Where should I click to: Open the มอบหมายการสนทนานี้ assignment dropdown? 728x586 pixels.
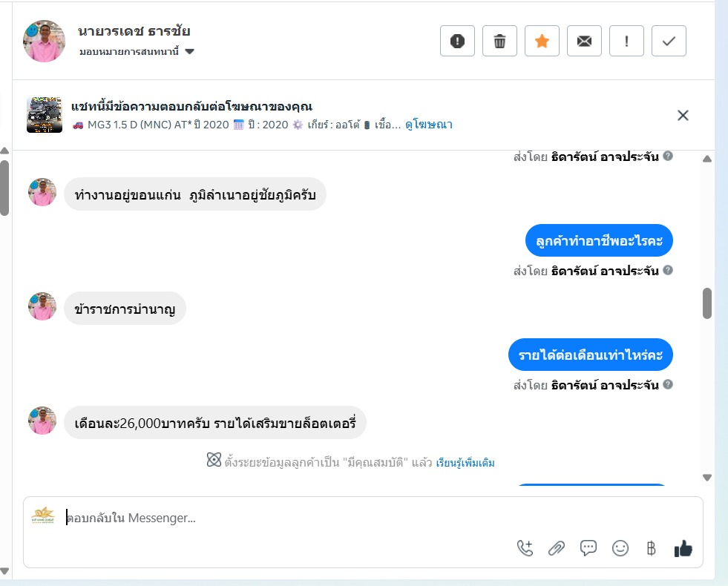[137, 51]
